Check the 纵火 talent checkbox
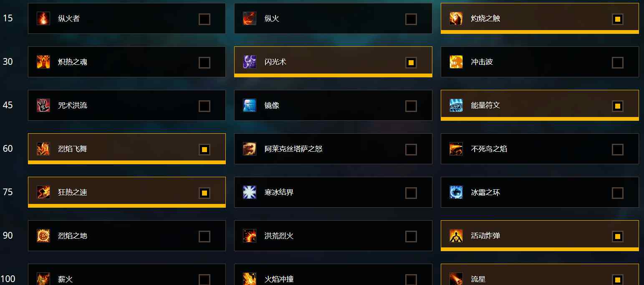Viewport: 644px width, 285px height. pos(411,19)
